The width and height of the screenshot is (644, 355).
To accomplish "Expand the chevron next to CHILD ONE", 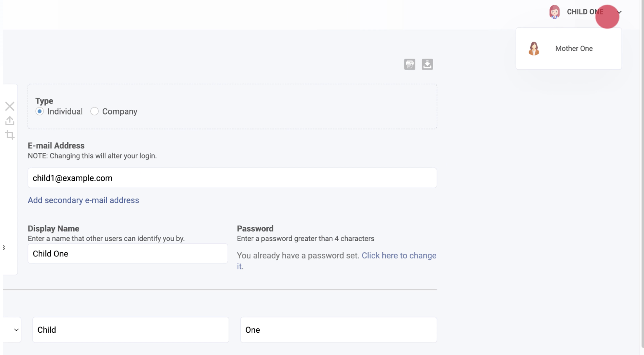I will click(619, 12).
